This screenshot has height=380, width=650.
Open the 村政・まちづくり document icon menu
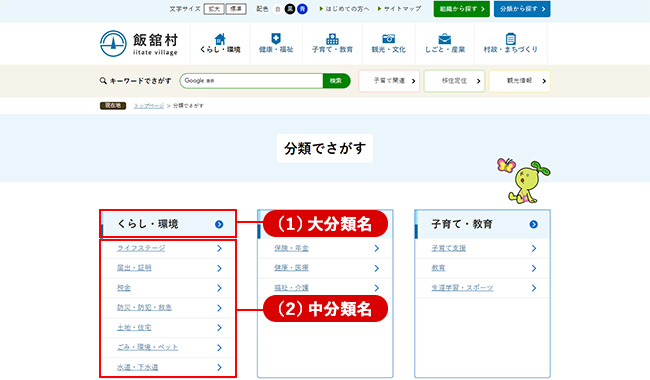coord(511,43)
